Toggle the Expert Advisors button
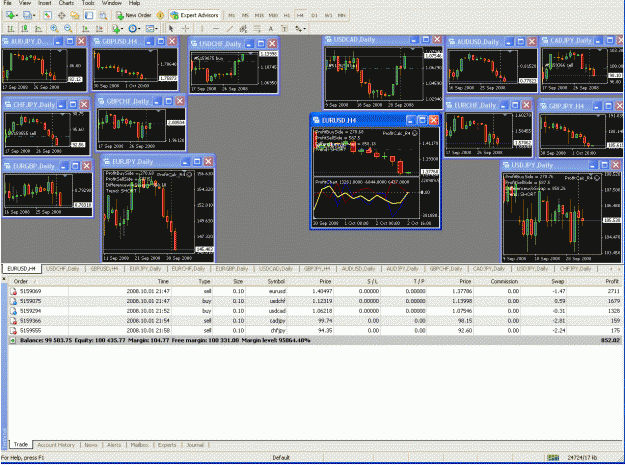This screenshot has width=625, height=465. click(x=195, y=15)
